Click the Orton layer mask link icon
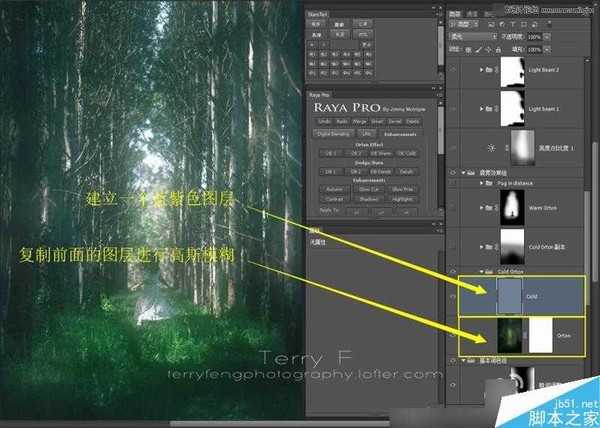This screenshot has height=428, width=600. (x=525, y=335)
